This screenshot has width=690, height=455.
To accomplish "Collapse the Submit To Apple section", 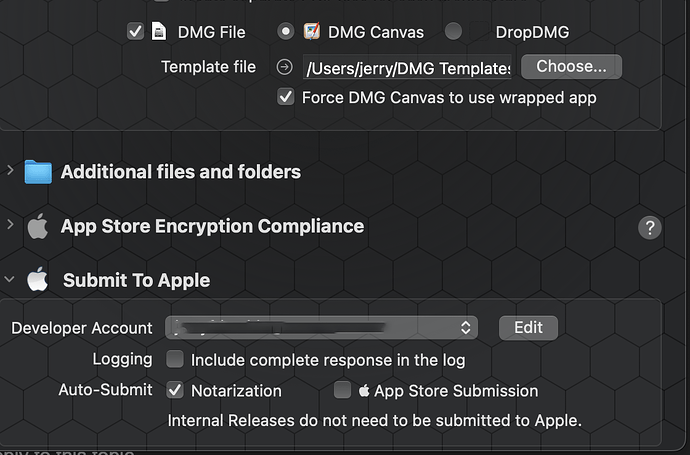I will 9,279.
